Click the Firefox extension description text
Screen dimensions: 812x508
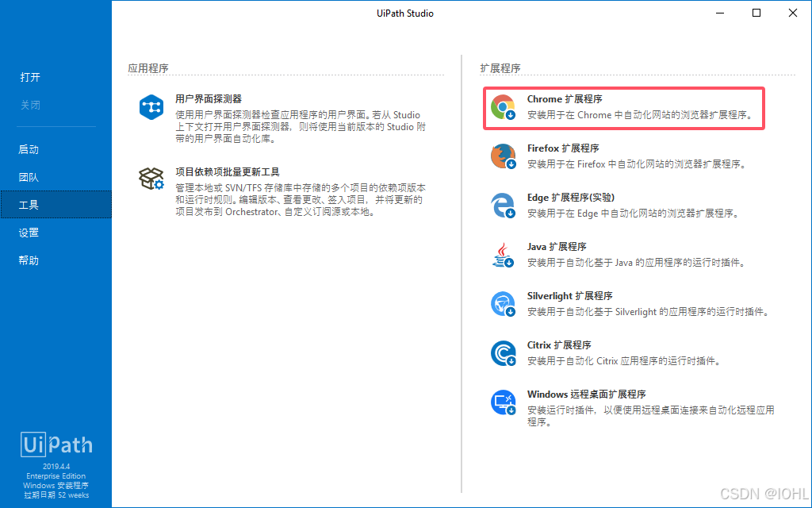pos(638,164)
